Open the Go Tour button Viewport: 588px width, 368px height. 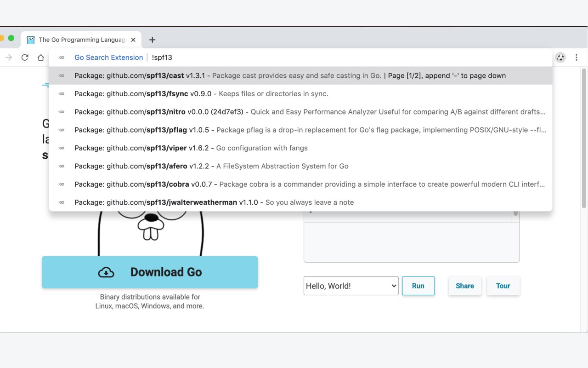click(503, 286)
